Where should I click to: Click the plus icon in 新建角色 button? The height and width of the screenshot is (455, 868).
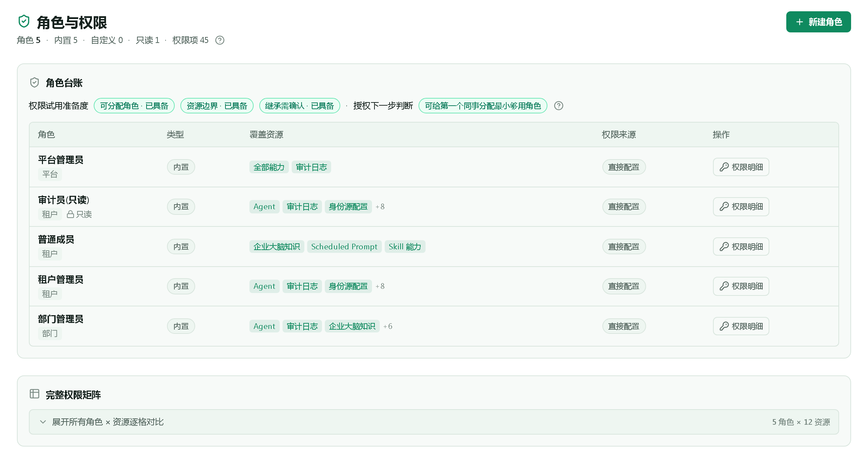[x=800, y=22]
